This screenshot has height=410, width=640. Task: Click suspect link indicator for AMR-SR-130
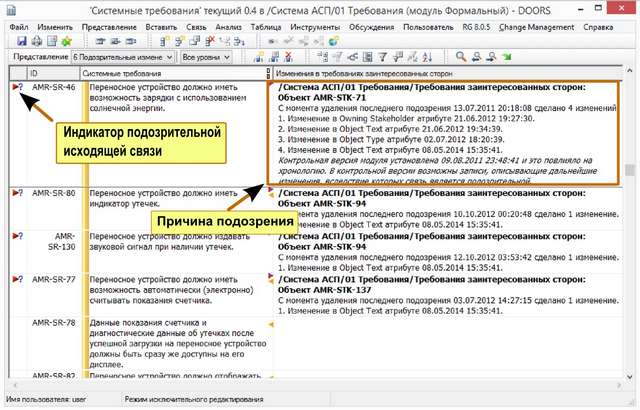(x=18, y=236)
